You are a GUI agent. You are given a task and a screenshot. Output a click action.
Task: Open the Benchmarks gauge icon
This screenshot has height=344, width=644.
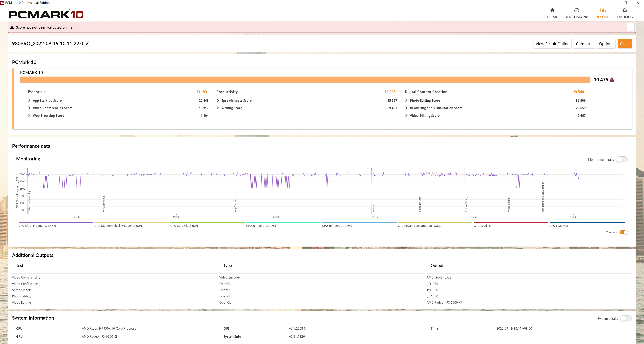pyautogui.click(x=577, y=10)
